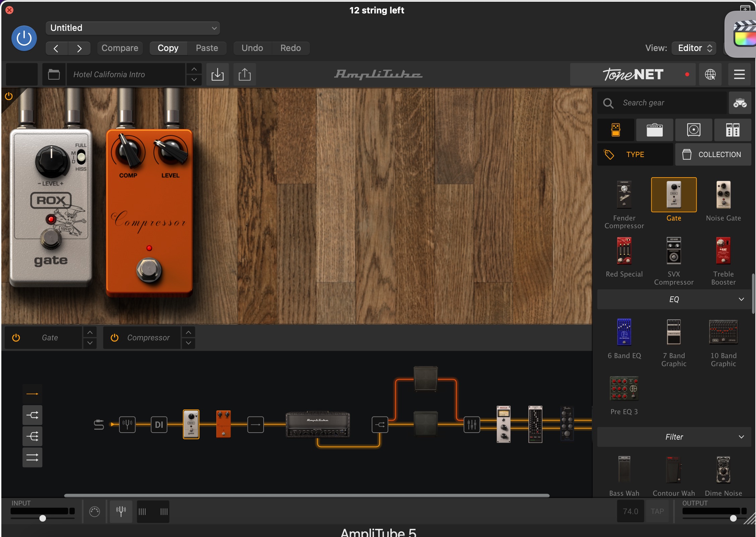Click the 74.0 tempo value field
The height and width of the screenshot is (537, 756).
(630, 511)
